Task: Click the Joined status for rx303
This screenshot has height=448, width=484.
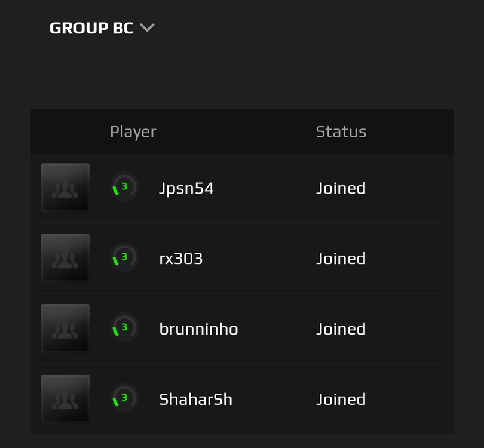Action: (x=341, y=258)
